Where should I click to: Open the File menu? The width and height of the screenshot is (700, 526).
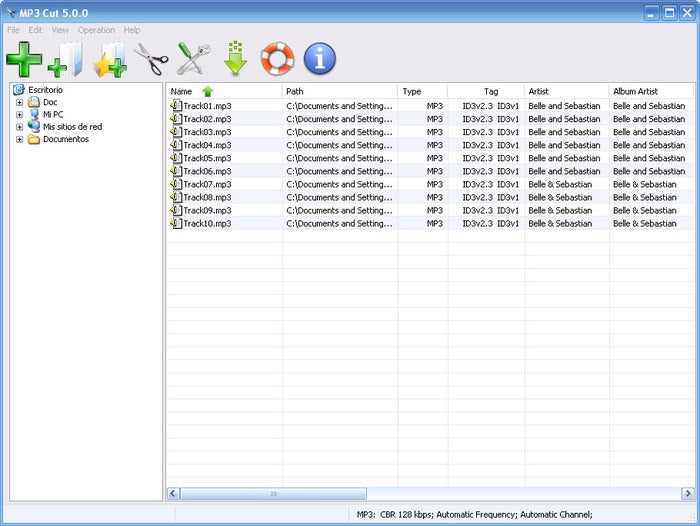point(13,30)
